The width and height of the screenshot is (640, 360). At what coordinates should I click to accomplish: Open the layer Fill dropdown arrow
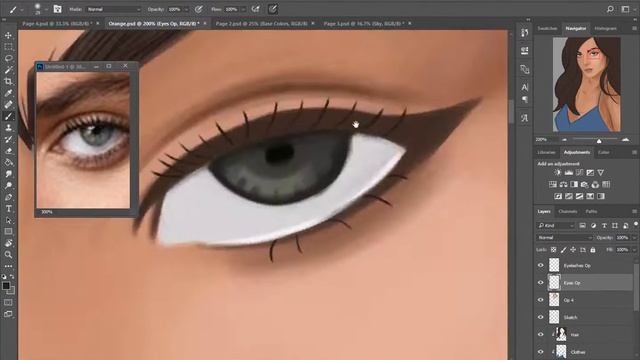click(634, 249)
